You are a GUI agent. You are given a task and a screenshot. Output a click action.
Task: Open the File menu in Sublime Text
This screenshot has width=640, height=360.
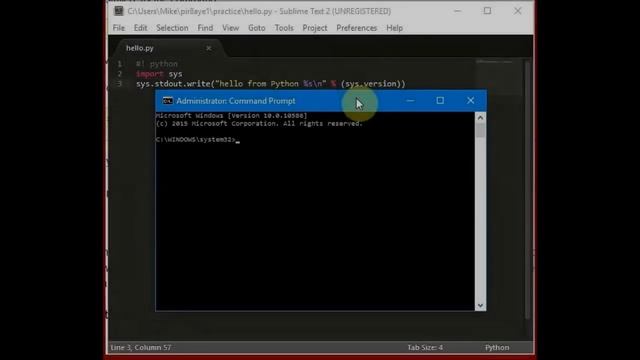click(119, 28)
